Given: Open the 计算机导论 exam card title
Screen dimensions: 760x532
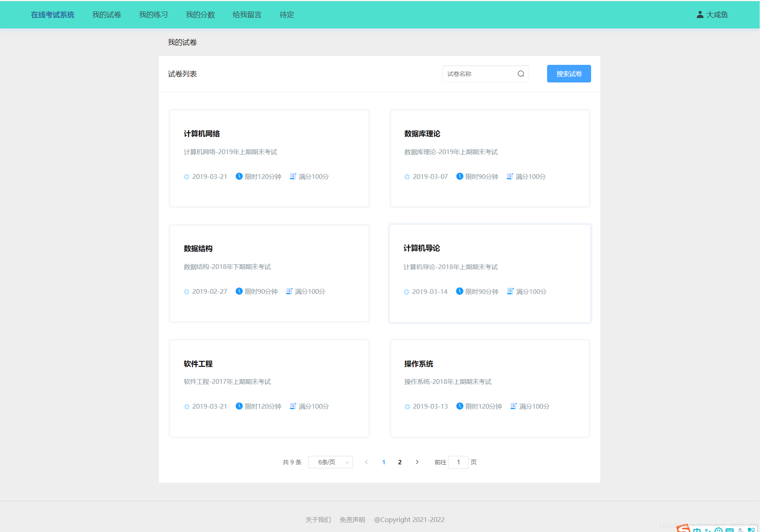Looking at the screenshot, I should (422, 248).
